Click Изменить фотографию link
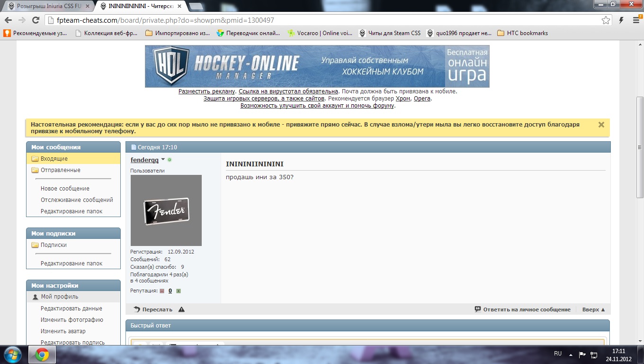 point(72,320)
